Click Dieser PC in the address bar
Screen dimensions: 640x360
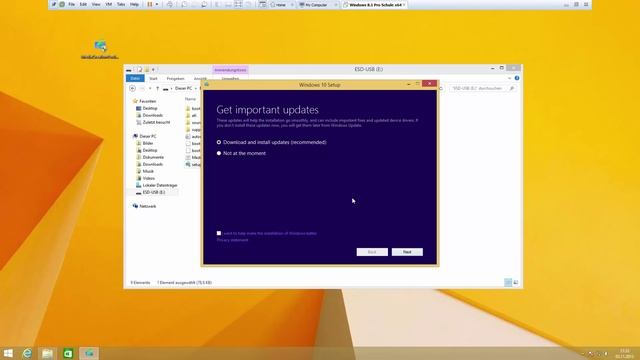(183, 88)
